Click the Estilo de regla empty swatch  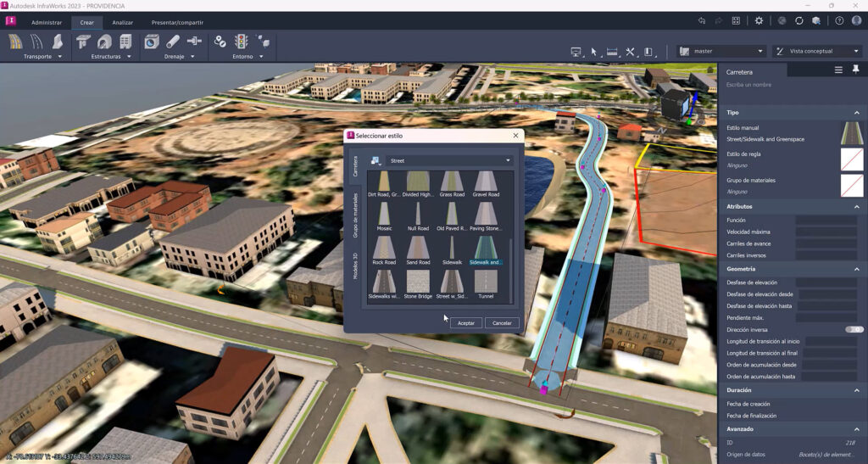[x=851, y=159]
